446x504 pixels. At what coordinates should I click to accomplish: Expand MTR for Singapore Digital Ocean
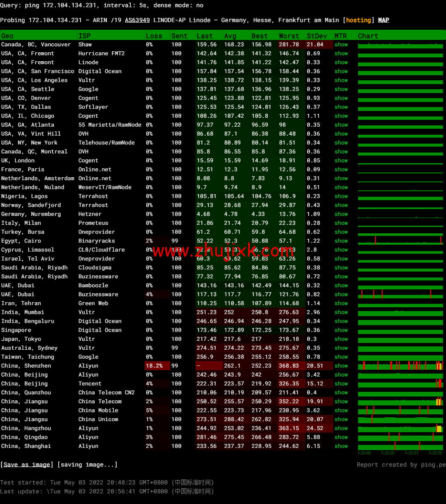341,330
